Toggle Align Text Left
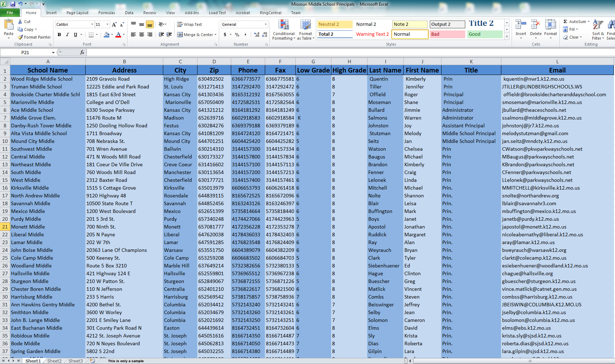The image size is (615, 364). [133, 35]
